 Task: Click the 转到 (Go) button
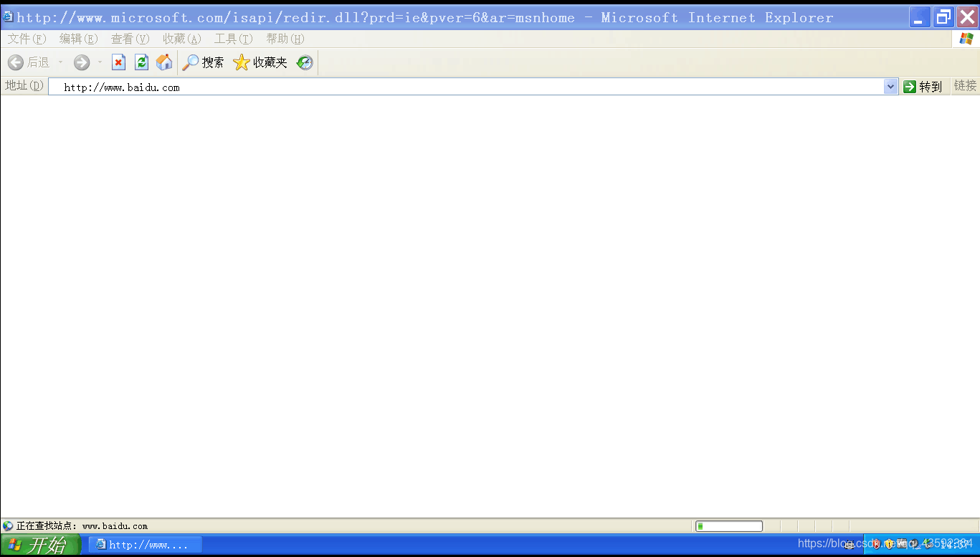tap(923, 87)
